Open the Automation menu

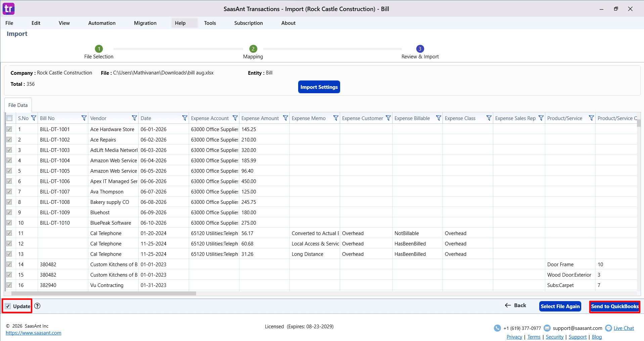click(x=102, y=23)
